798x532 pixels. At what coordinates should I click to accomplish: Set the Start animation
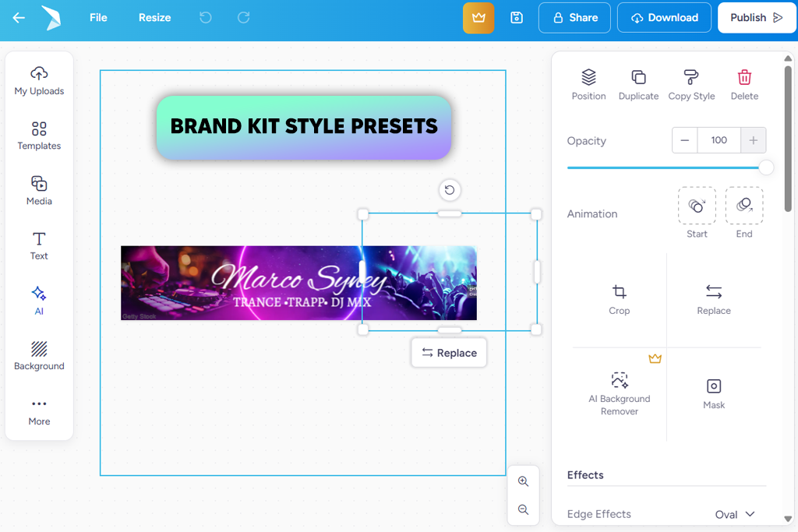pyautogui.click(x=697, y=206)
